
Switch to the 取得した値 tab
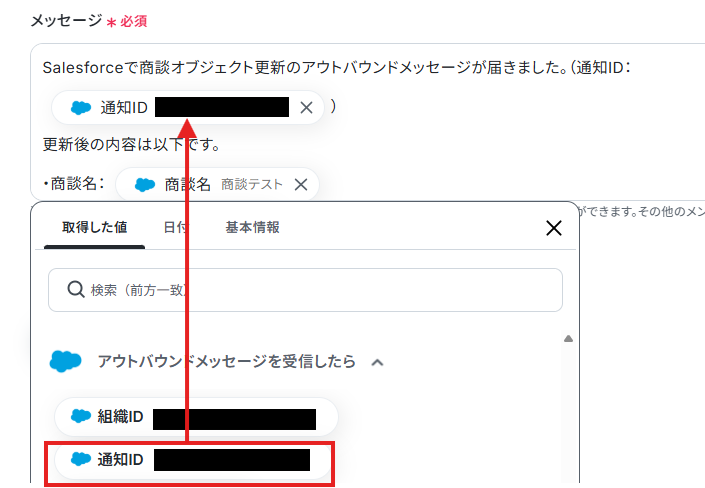94,228
